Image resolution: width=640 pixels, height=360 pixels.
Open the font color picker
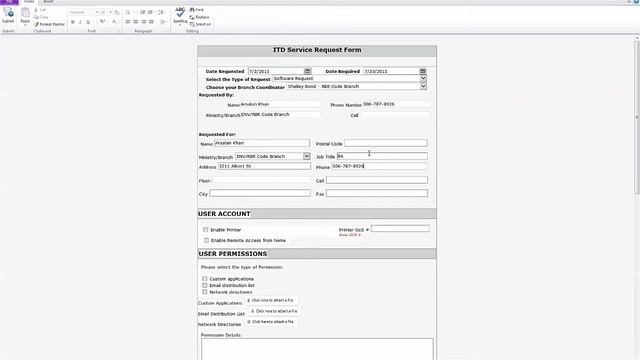tap(115, 22)
